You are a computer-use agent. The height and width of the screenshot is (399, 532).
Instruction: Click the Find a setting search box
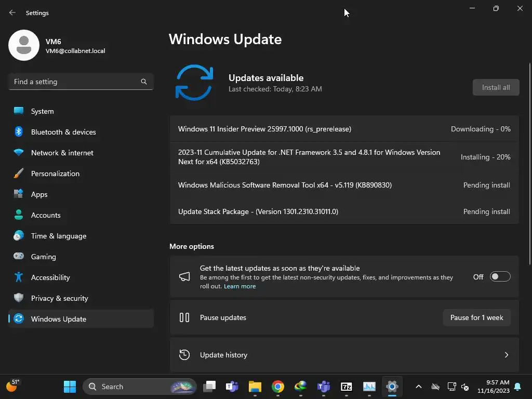tap(81, 82)
